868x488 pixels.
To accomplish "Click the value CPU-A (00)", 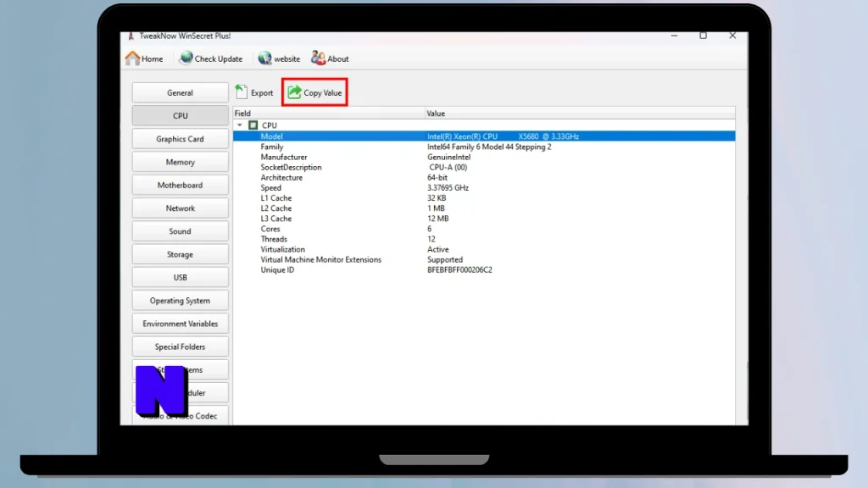I will (x=448, y=167).
